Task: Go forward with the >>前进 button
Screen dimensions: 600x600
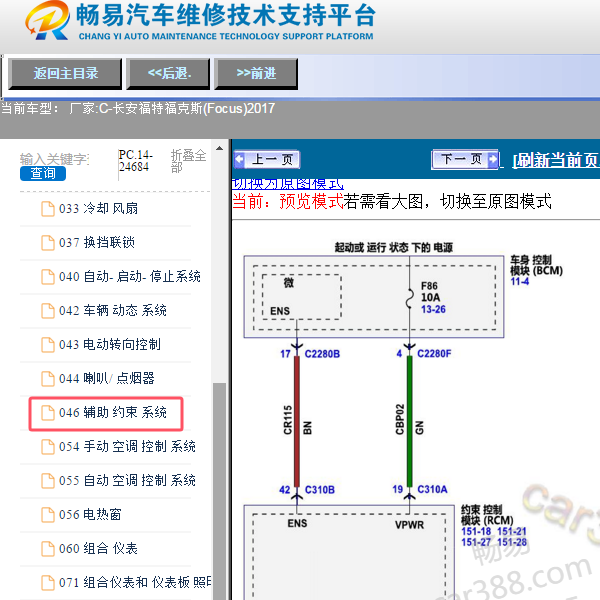Action: (x=256, y=74)
